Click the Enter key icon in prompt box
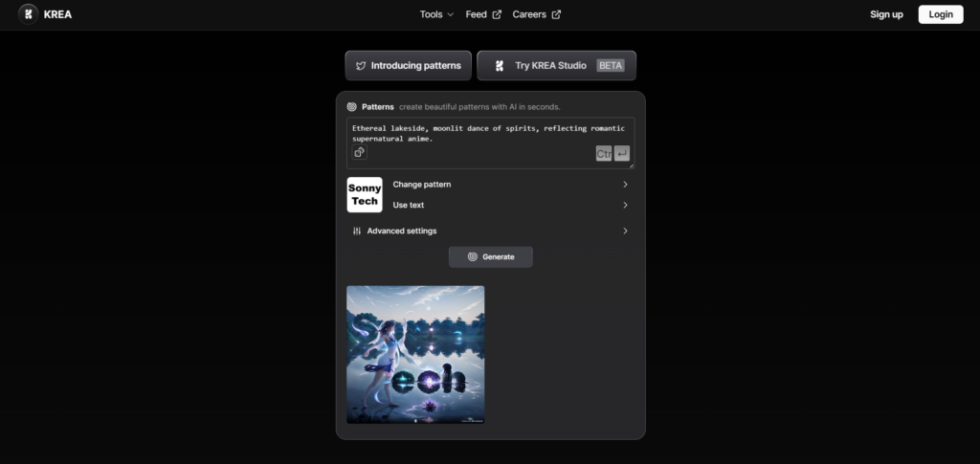Image resolution: width=980 pixels, height=464 pixels. pyautogui.click(x=622, y=154)
